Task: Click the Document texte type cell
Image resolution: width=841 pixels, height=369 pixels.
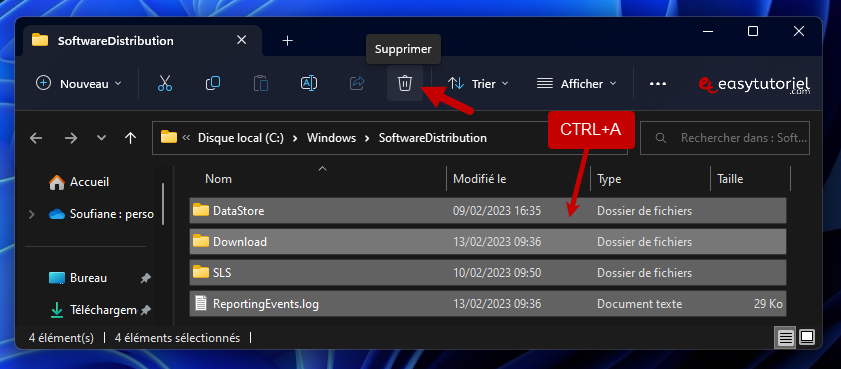Action: (x=639, y=304)
